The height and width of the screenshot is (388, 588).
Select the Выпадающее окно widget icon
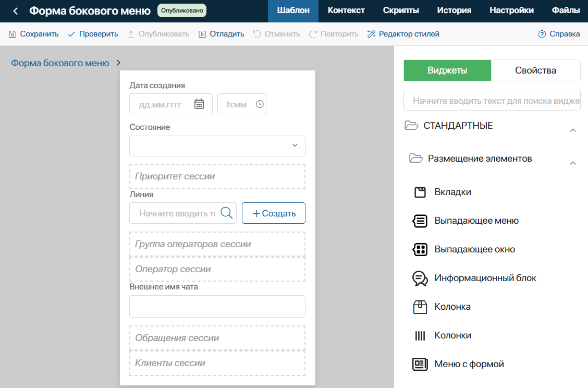420,249
